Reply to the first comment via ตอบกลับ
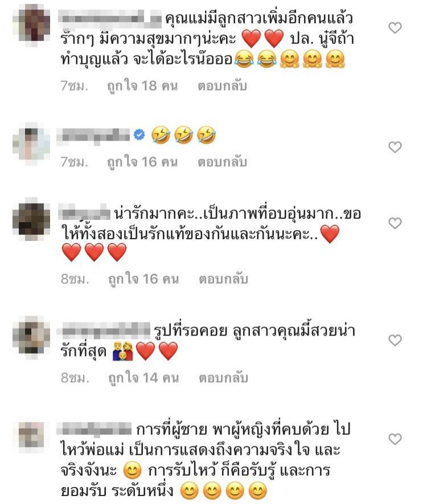Image resolution: width=427 pixels, height=504 pixels. coord(223,86)
